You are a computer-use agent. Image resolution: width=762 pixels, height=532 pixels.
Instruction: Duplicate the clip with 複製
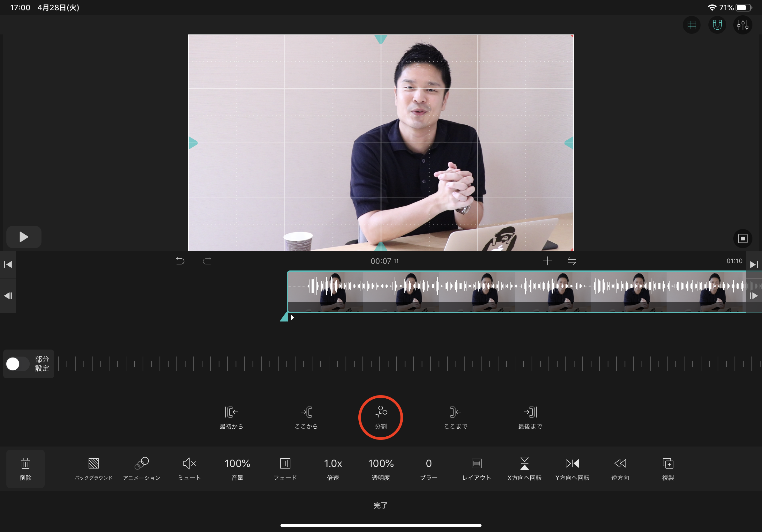point(668,469)
